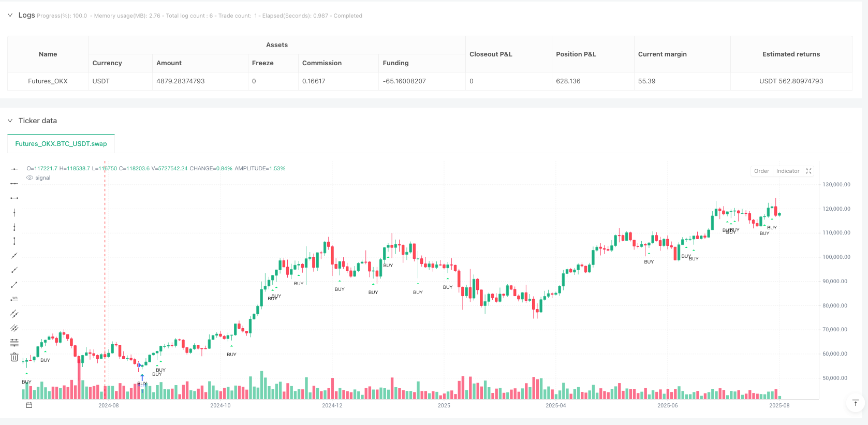Image resolution: width=868 pixels, height=425 pixels.
Task: Select the diagonal segment line tool
Action: click(14, 284)
